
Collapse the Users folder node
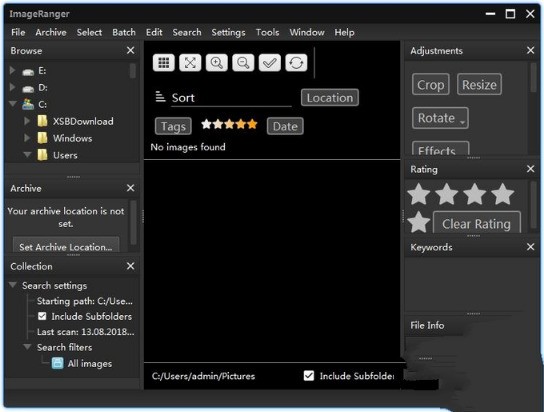tap(27, 154)
